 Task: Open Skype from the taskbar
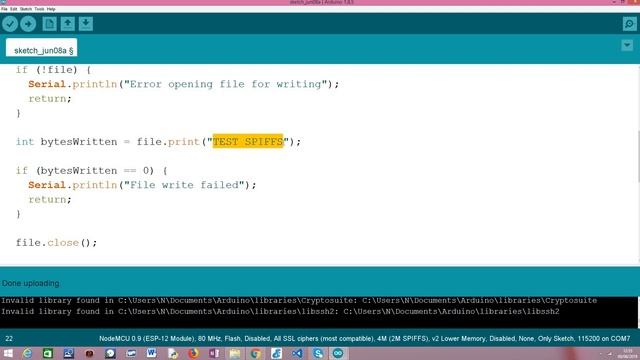318,353
